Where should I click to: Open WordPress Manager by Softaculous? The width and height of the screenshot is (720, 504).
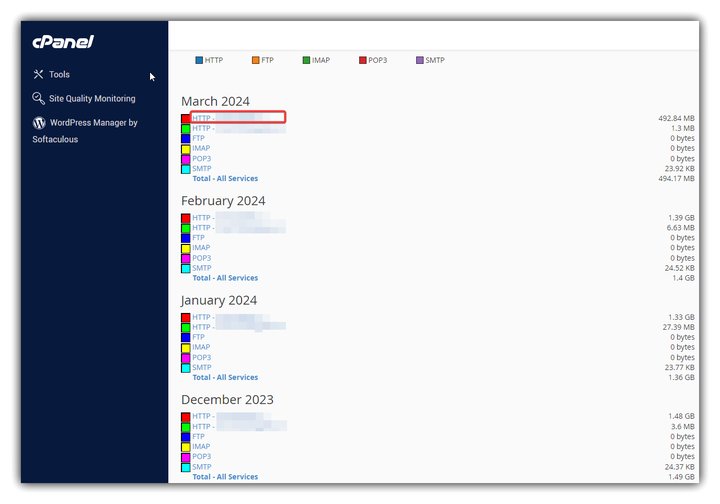coord(85,131)
